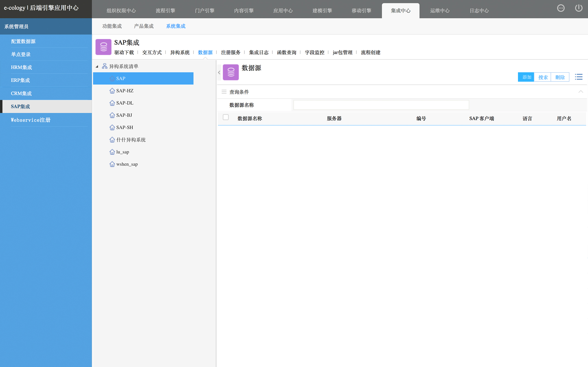The height and width of the screenshot is (367, 588).
Task: Click the purple SAP集成 database icon
Action: point(103,47)
